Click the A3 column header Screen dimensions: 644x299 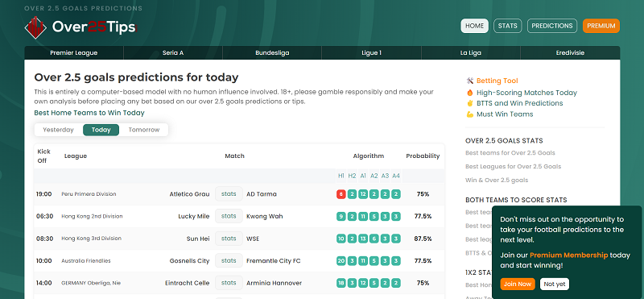pyautogui.click(x=385, y=176)
